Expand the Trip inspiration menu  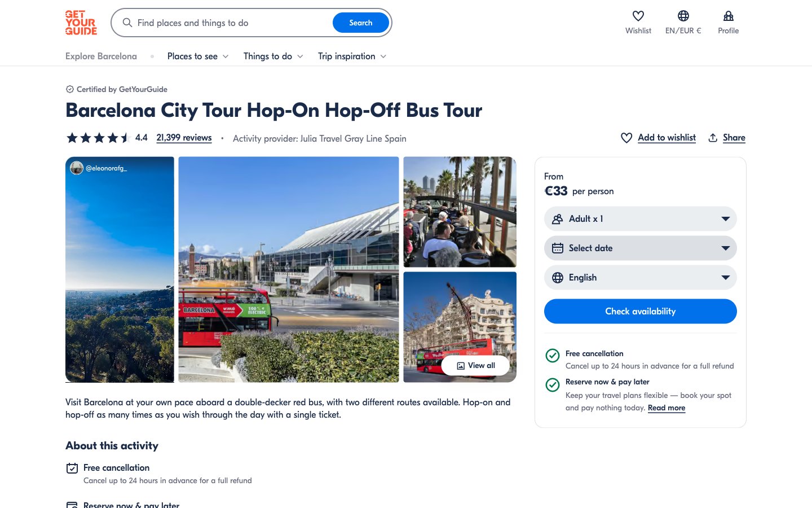tap(352, 56)
